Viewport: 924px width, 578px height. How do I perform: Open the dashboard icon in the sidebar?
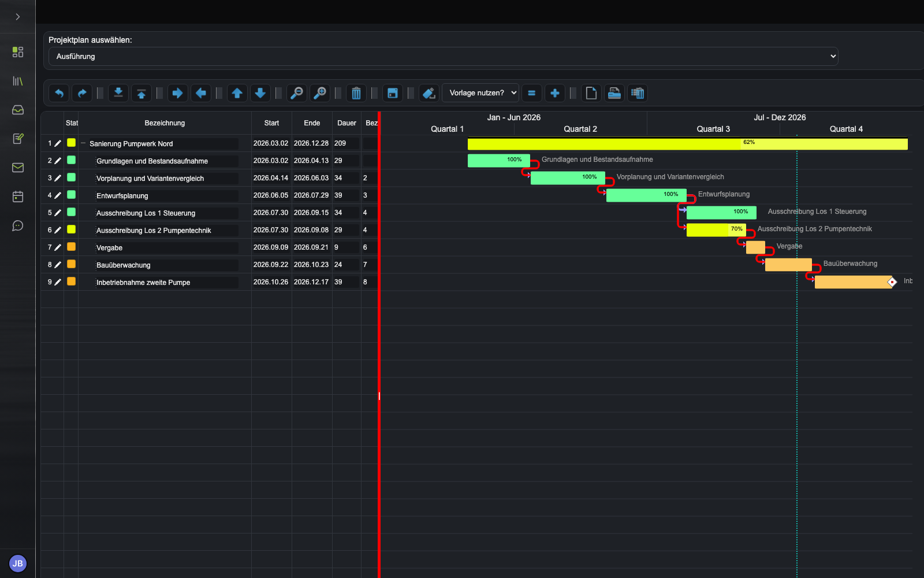(18, 52)
